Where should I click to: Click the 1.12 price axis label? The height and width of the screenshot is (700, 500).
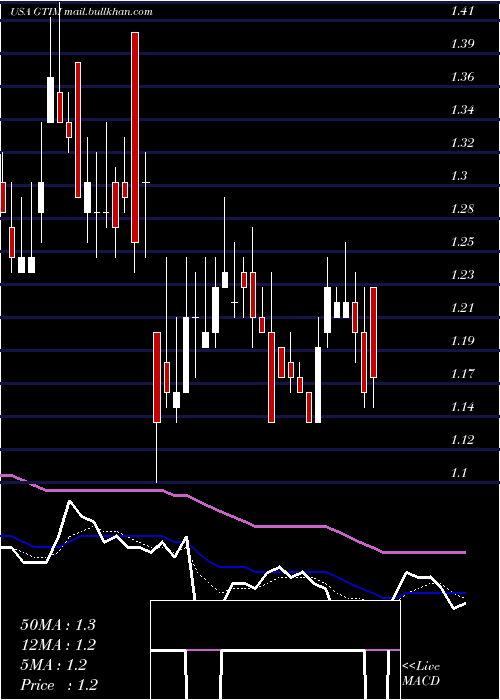tap(462, 440)
